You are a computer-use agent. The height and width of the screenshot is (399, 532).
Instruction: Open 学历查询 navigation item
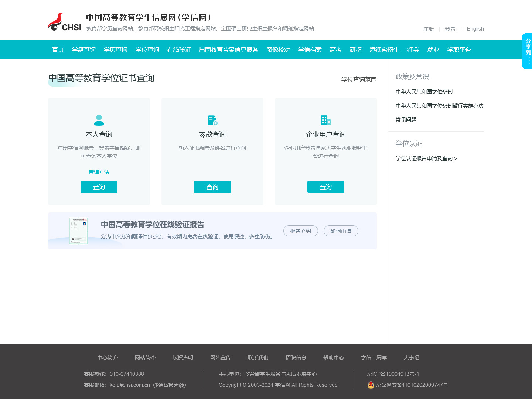coord(116,50)
